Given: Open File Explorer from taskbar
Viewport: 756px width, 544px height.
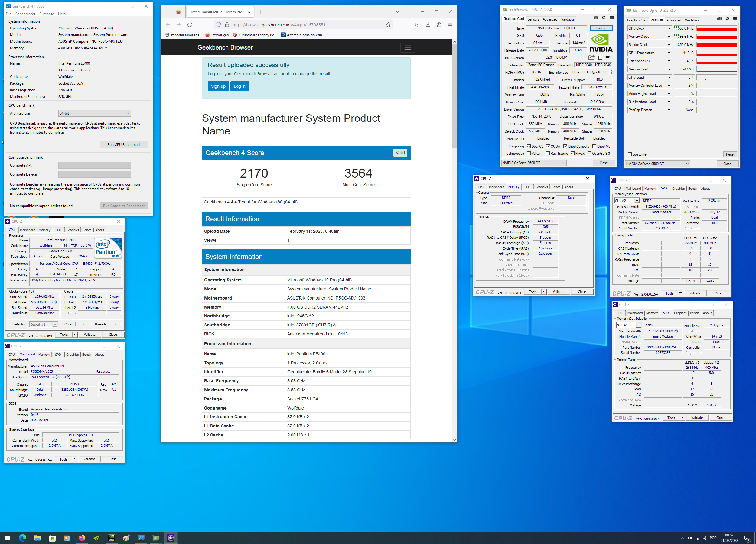Looking at the screenshot, I should click(37, 538).
